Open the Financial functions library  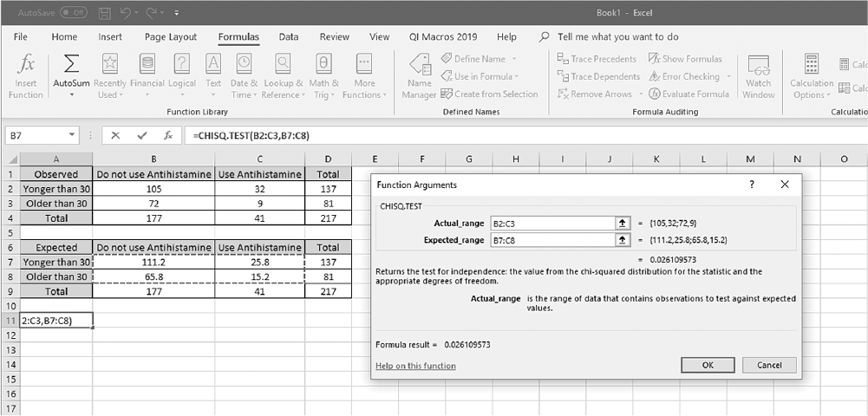click(x=147, y=76)
